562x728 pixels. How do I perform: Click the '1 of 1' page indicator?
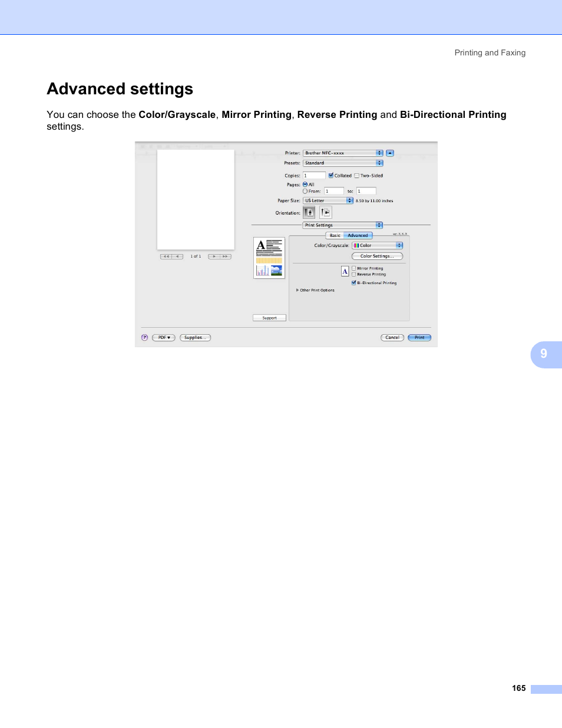(196, 256)
